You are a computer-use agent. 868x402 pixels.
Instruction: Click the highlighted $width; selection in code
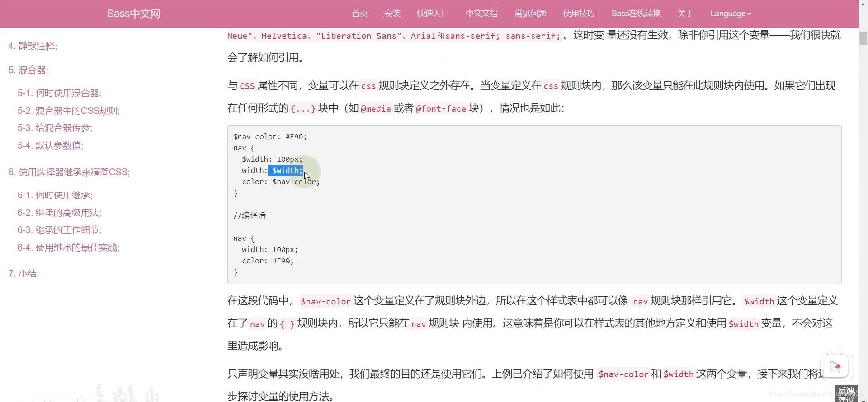[286, 170]
